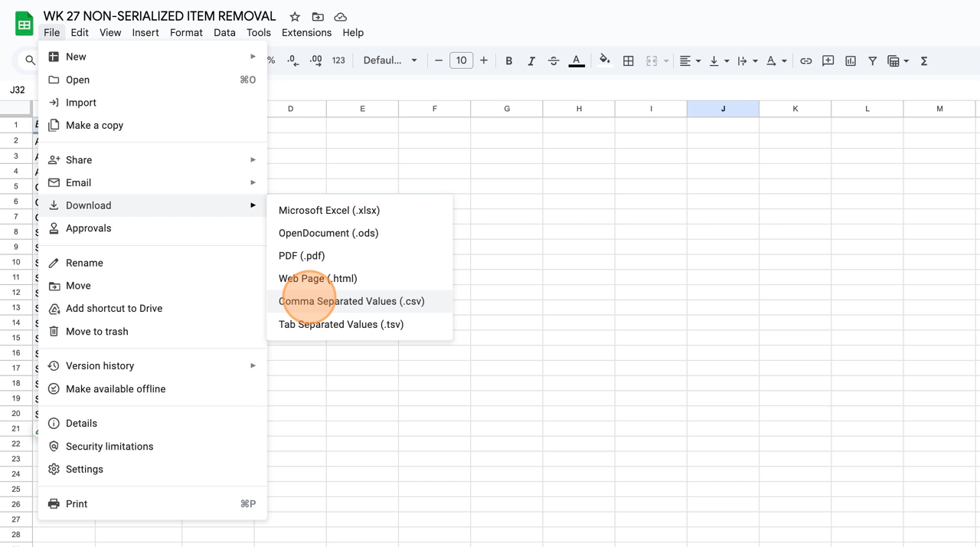Screen dimensions: 980x547
Task: Open the fill color picker
Action: tap(604, 61)
